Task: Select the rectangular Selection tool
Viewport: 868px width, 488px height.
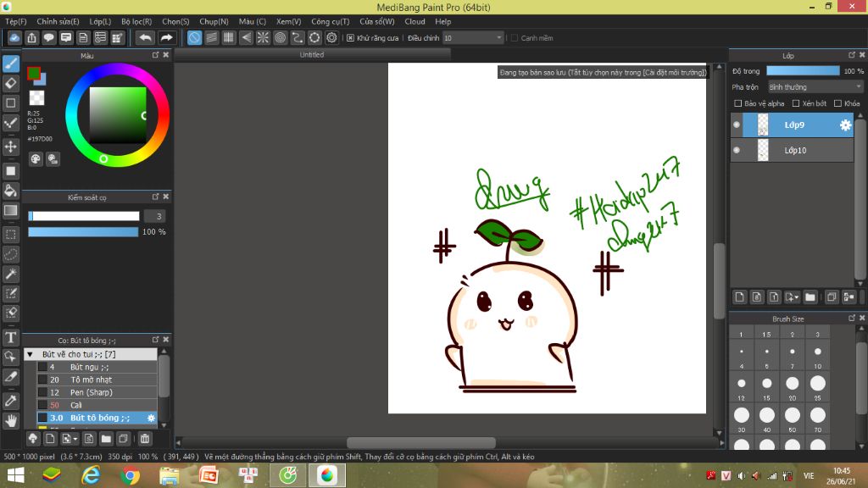Action: tap(11, 235)
